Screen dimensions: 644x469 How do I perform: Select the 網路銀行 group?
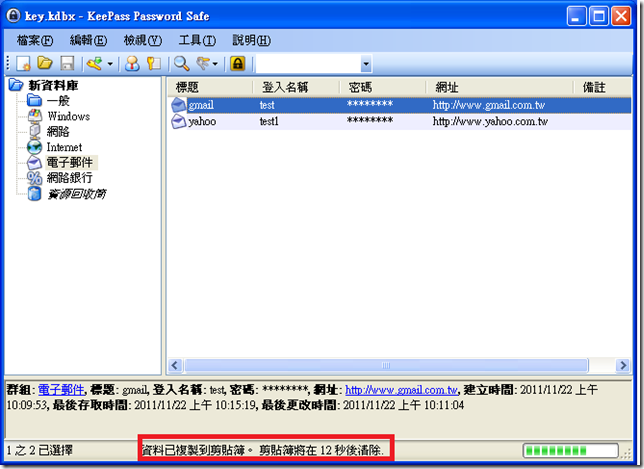[x=69, y=178]
